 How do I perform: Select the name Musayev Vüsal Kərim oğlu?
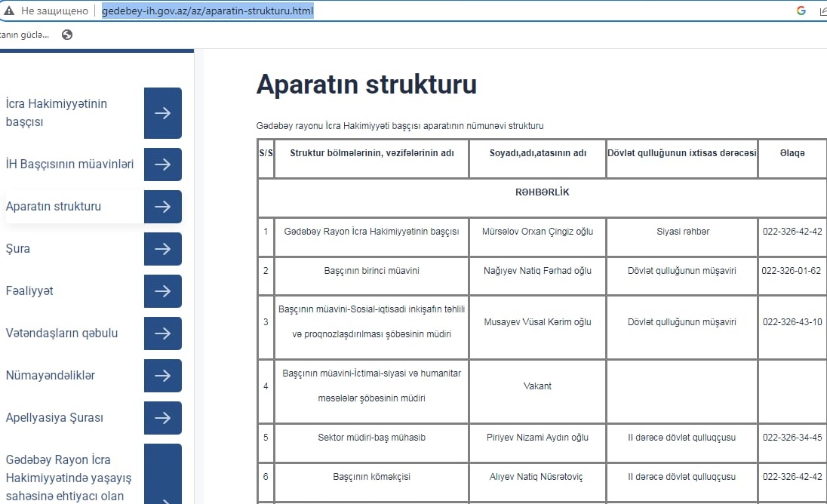click(537, 321)
